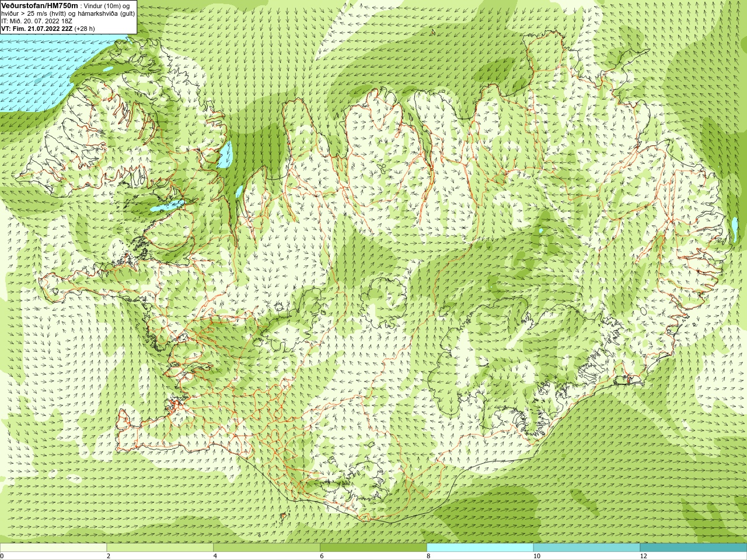This screenshot has width=747, height=560.
Task: Select the 2–4 m/s light green color segment
Action: click(x=160, y=548)
